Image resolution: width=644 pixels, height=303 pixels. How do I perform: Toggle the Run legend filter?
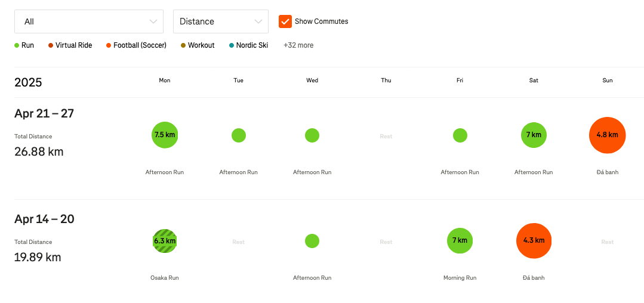(x=24, y=45)
